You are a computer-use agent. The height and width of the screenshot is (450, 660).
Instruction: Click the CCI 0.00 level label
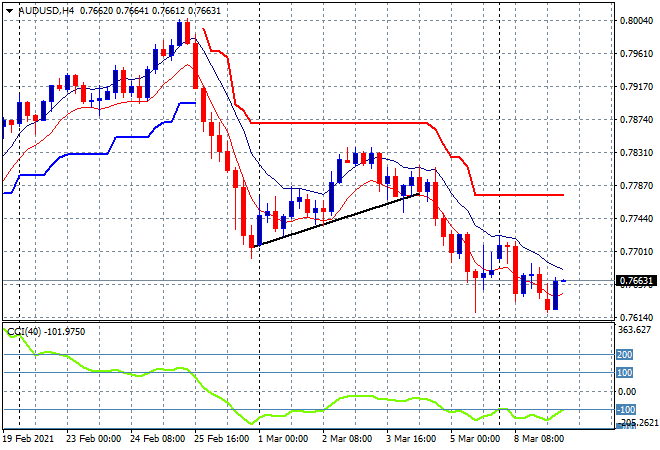tap(627, 392)
